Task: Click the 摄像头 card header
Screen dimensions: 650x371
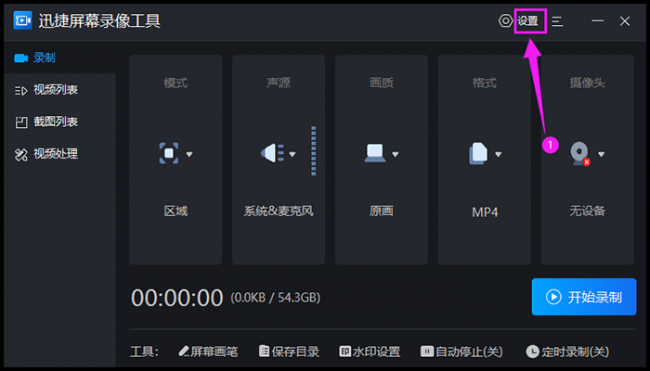Action: 587,83
